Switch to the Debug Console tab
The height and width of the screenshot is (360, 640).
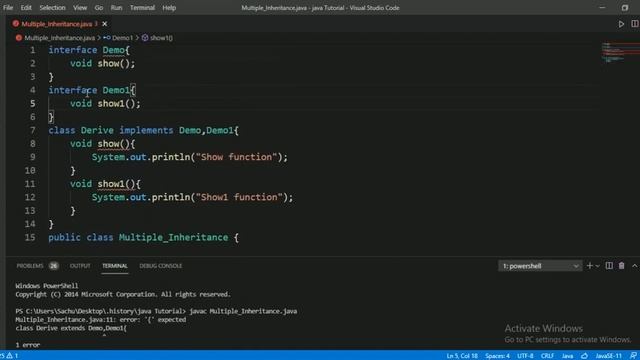(160, 266)
